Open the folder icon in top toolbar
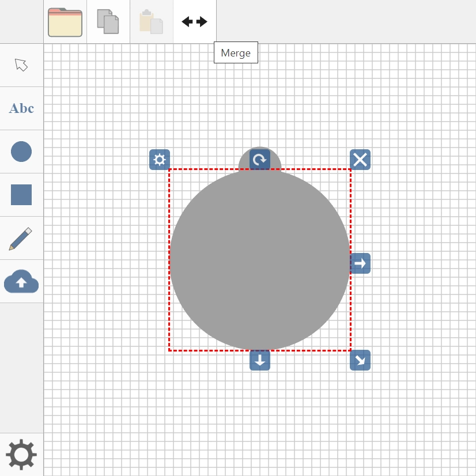 [x=65, y=22]
